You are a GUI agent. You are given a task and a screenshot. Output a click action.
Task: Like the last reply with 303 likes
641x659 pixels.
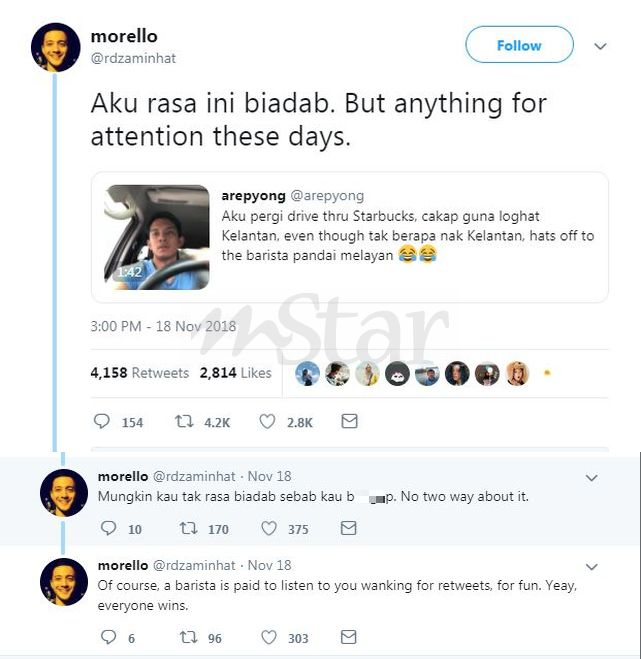(x=268, y=637)
